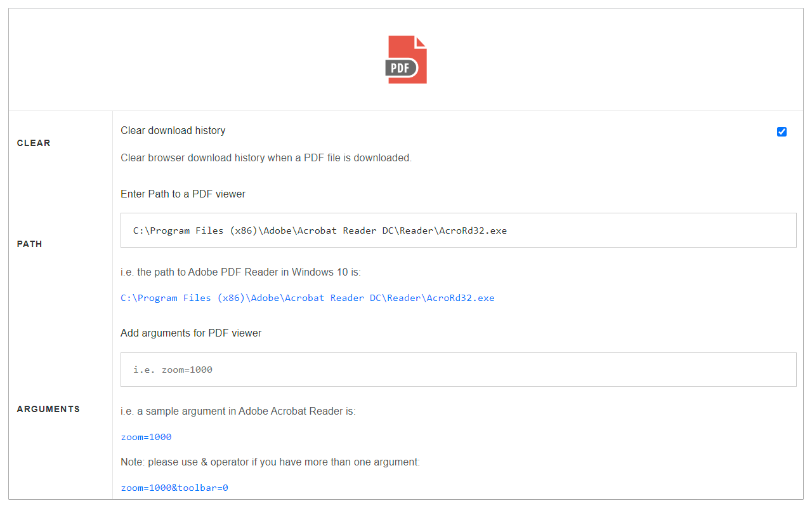Click the PATH section label
Screen dimensions: 812x508
coord(29,243)
